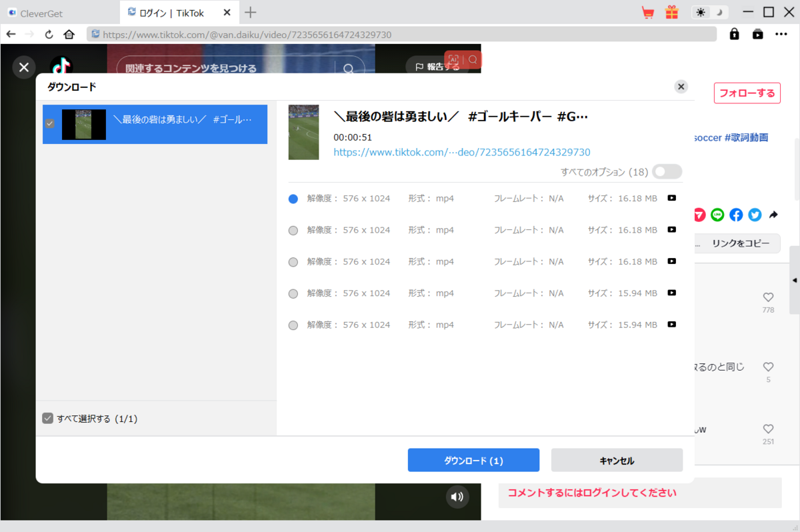Toggle すべて選択する (1/1) checkbox
Screen dimensions: 800x532
tap(47, 419)
